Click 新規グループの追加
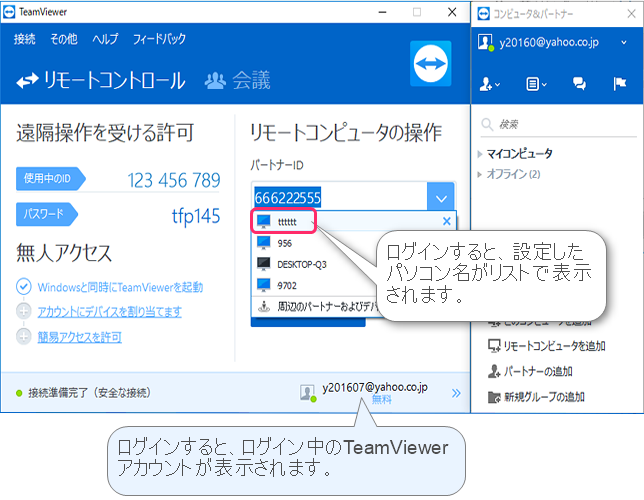Viewport: 644px width, 500px height. 536,397
